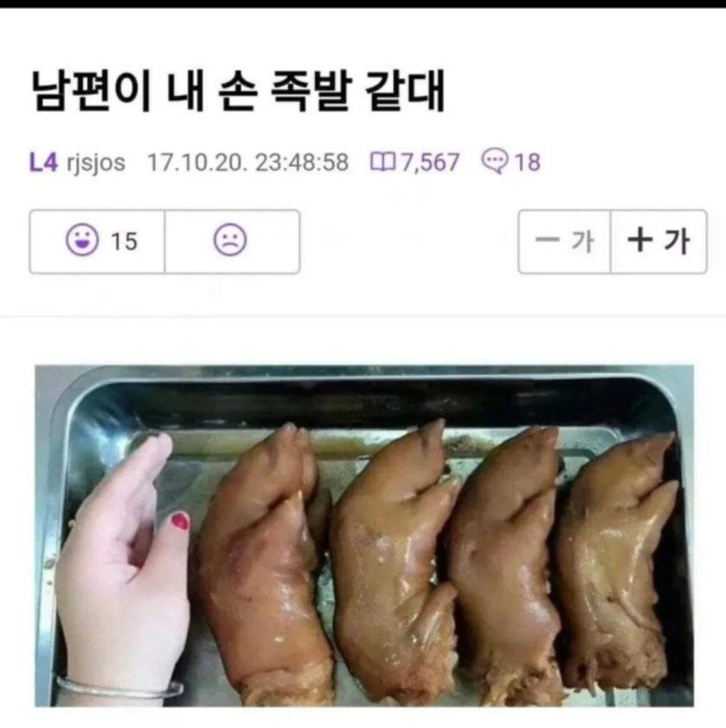Open the pig trotters photo
The height and width of the screenshot is (728, 726).
(365, 536)
